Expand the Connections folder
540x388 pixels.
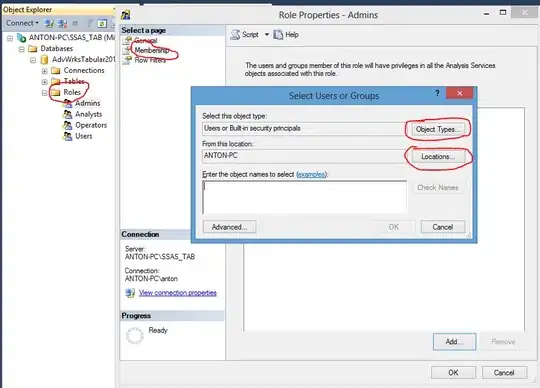pyautogui.click(x=44, y=71)
